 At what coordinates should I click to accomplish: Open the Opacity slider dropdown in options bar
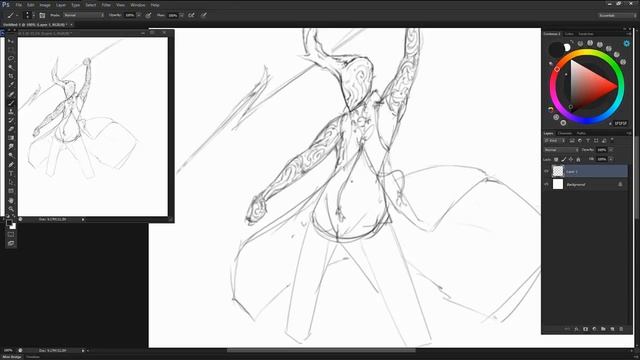coord(138,15)
